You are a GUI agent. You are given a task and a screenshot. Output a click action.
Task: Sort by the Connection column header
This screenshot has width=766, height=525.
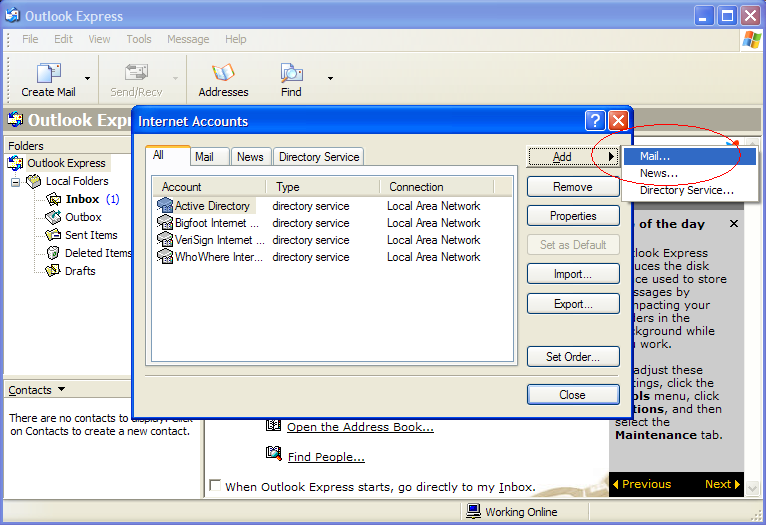pos(437,187)
